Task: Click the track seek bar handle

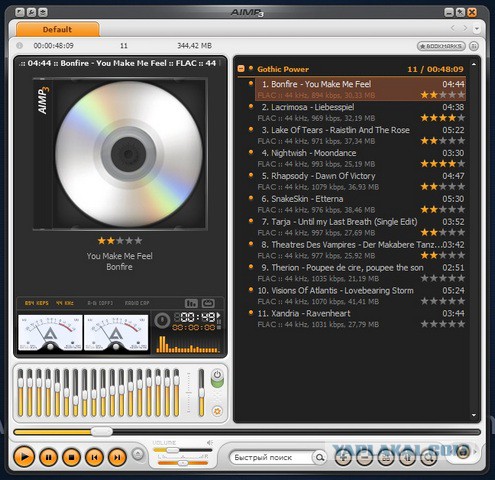Action: pos(102,432)
